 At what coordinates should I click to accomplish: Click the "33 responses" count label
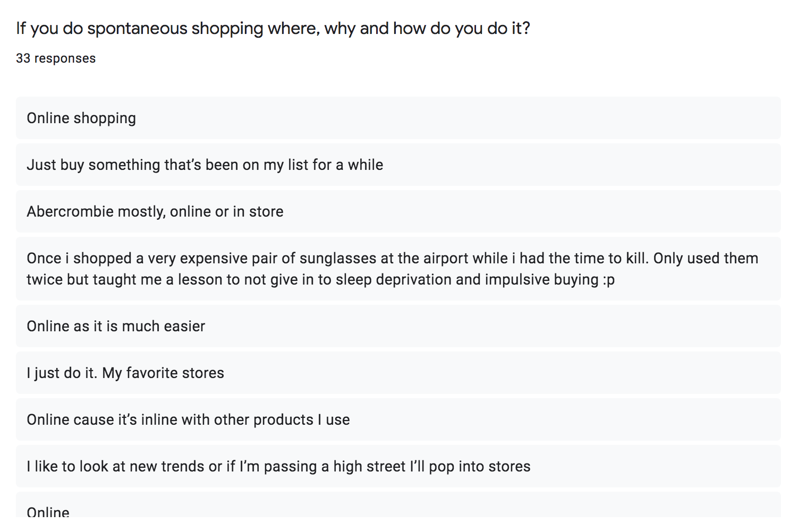[x=56, y=58]
